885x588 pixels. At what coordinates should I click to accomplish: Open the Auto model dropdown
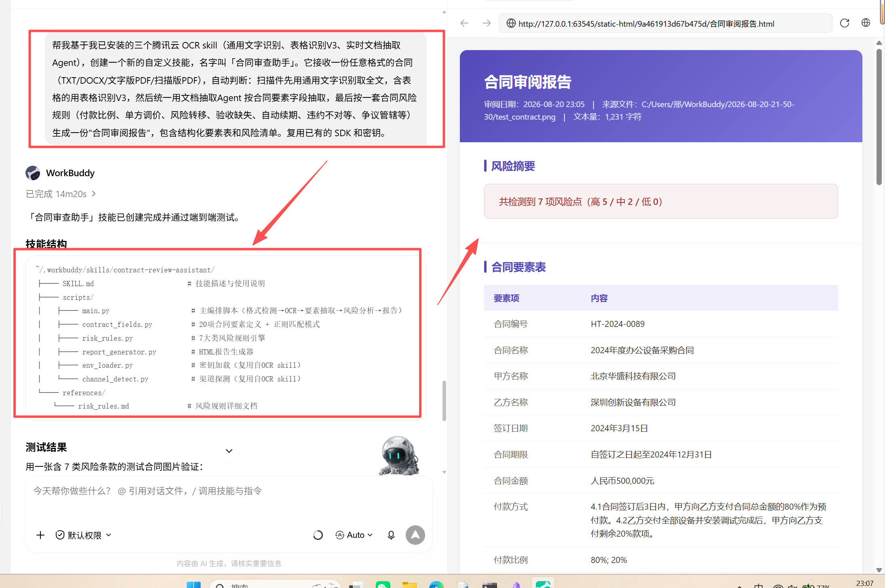click(354, 535)
